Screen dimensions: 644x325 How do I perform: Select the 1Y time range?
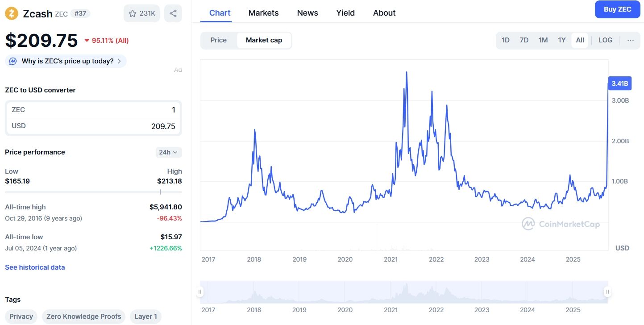coord(562,40)
